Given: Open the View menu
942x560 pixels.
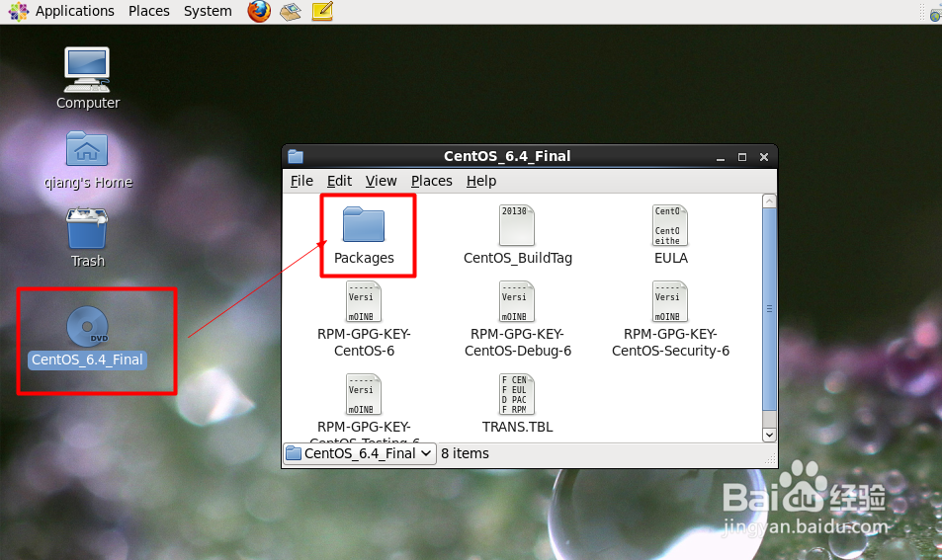Looking at the screenshot, I should (x=381, y=181).
